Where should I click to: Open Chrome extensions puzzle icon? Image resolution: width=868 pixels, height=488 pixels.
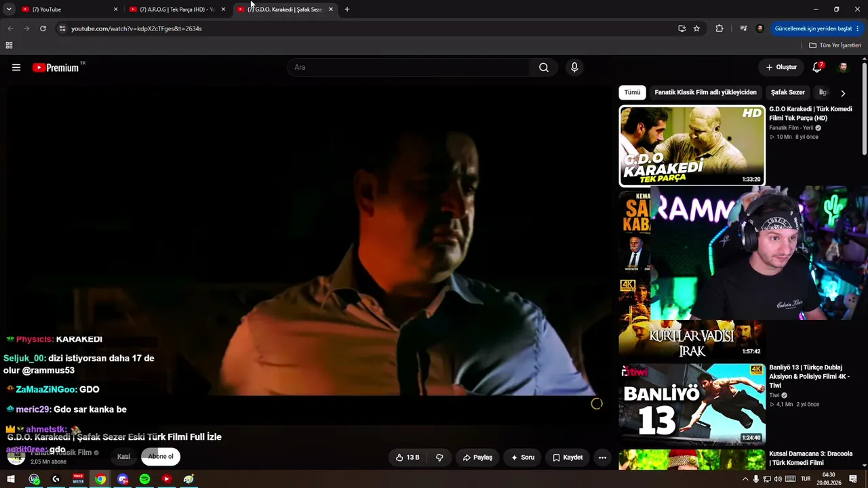[719, 28]
